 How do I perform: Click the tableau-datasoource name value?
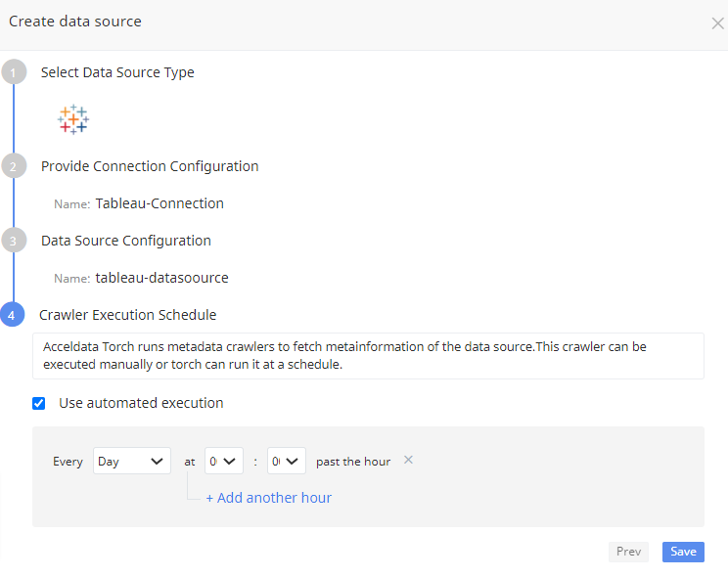pos(161,278)
